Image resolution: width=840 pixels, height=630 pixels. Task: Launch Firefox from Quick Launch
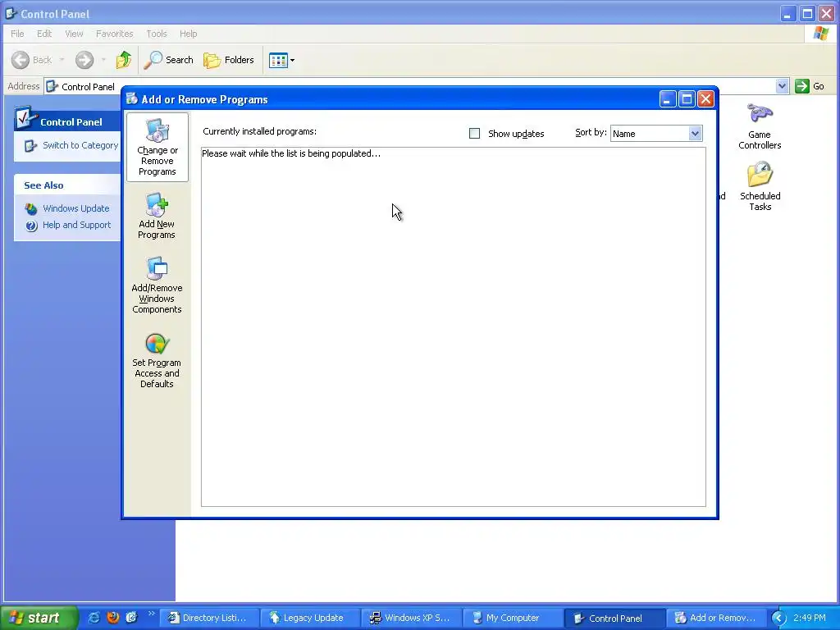click(x=113, y=618)
